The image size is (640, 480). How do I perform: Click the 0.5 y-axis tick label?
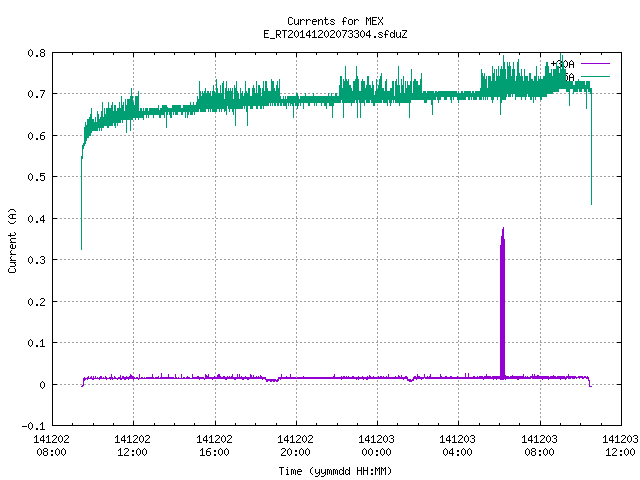[36, 177]
